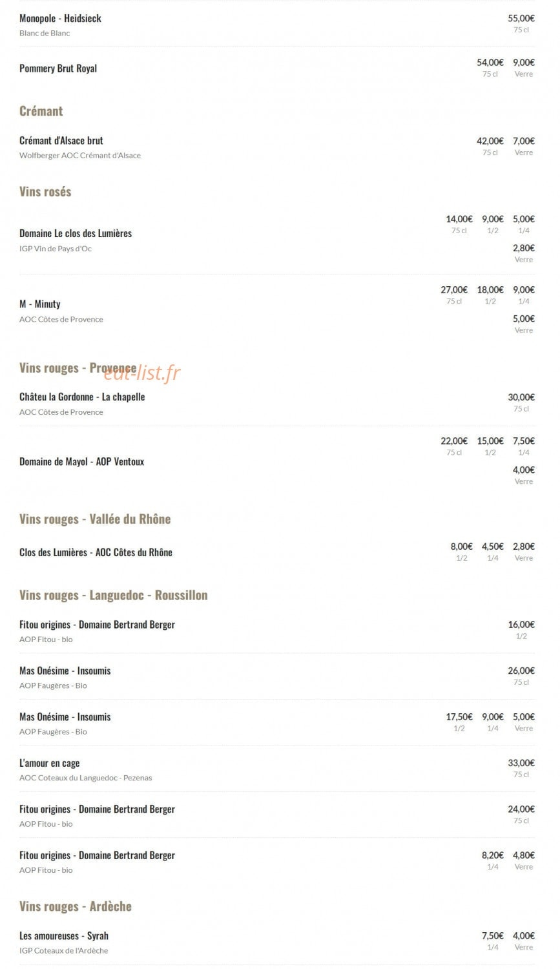The image size is (560, 969).
Task: Click the Crémant section heading
Action: (x=41, y=111)
